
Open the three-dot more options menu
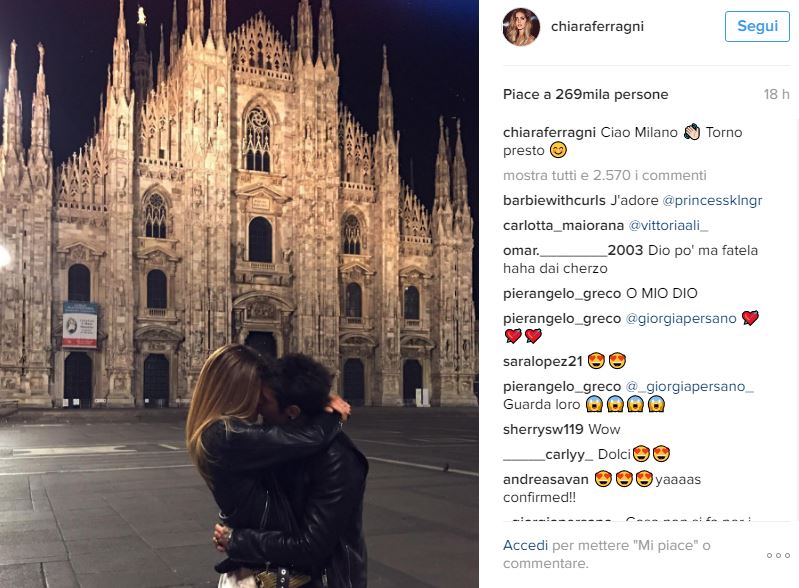[778, 555]
